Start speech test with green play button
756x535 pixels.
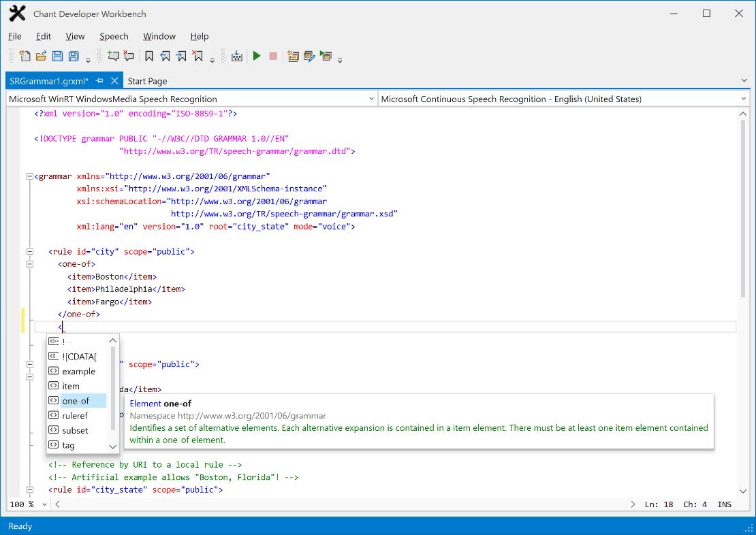pyautogui.click(x=257, y=56)
